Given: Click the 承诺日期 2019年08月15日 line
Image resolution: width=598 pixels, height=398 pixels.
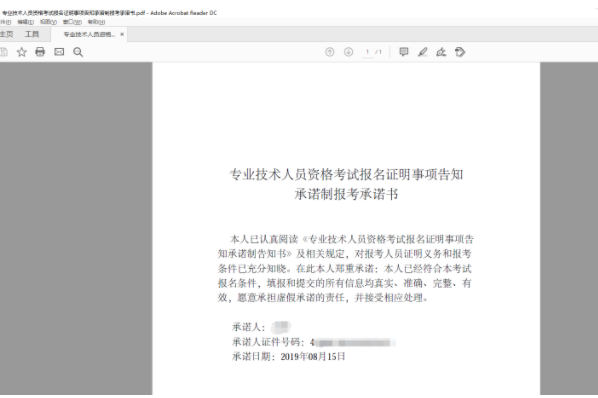Looking at the screenshot, I should pyautogui.click(x=288, y=356).
